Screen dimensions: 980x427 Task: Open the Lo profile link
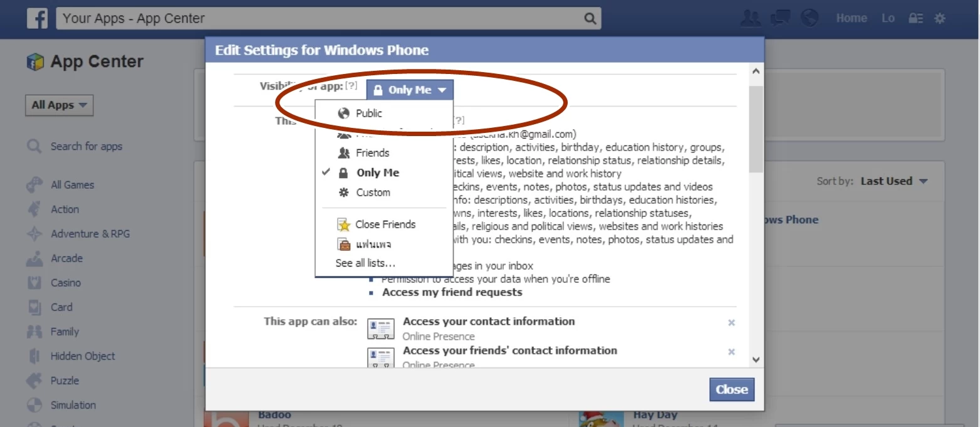click(889, 18)
